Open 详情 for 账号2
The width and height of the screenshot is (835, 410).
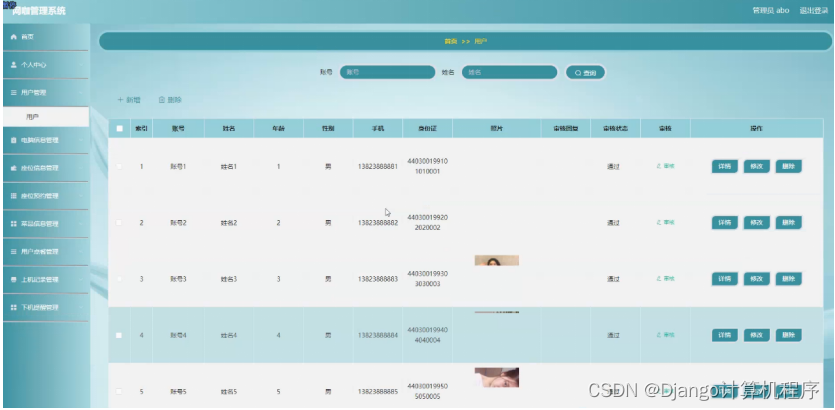coord(725,223)
